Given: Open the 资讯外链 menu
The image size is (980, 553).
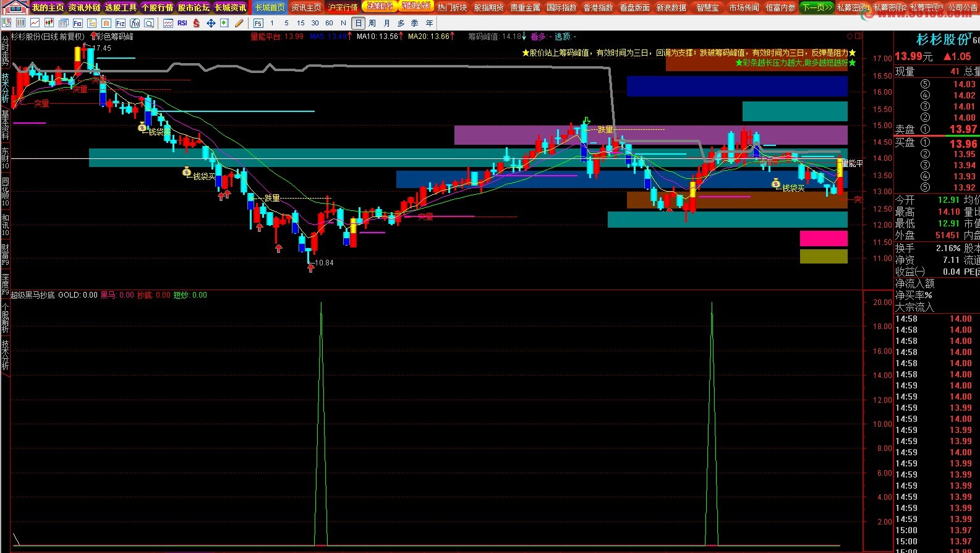Looking at the screenshot, I should (x=85, y=7).
